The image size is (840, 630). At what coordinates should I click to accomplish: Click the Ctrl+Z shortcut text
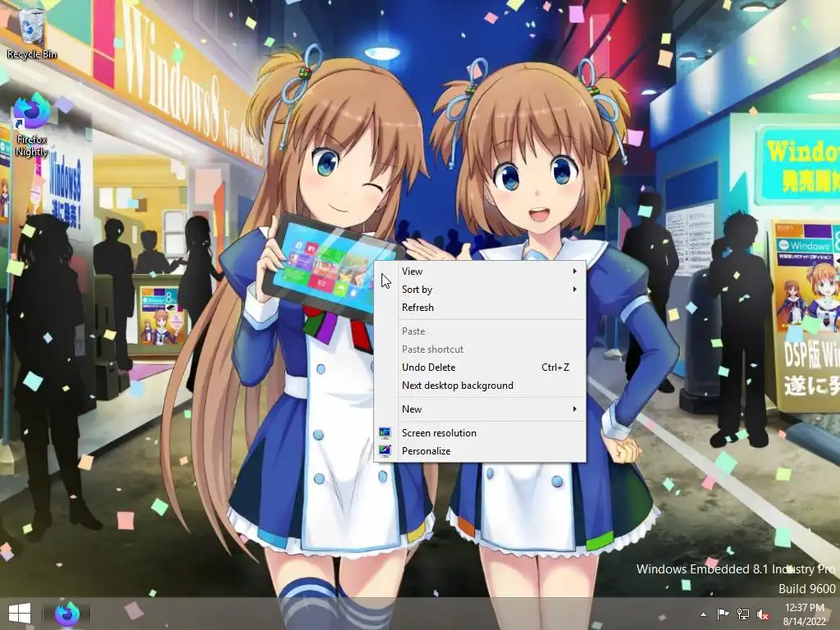point(555,367)
